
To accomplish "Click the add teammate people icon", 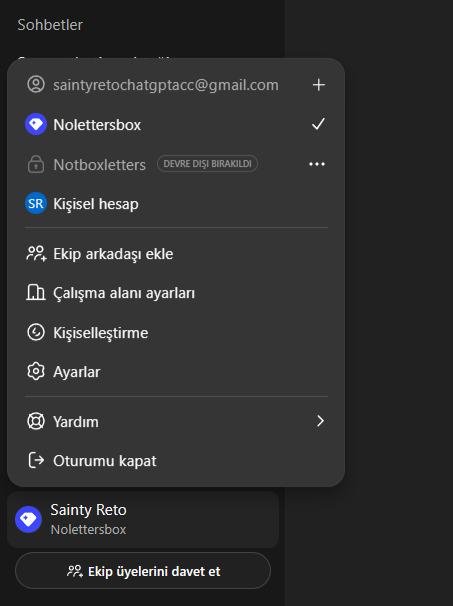I will point(36,254).
